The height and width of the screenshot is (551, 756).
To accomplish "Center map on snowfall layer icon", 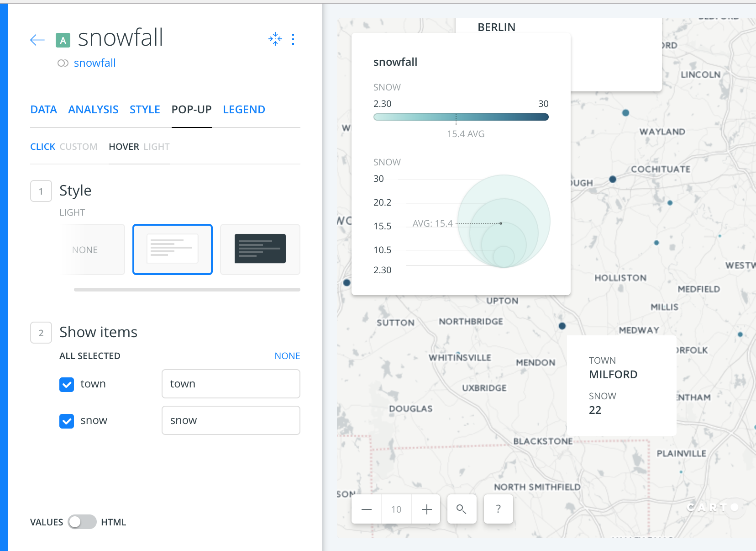I will click(275, 39).
